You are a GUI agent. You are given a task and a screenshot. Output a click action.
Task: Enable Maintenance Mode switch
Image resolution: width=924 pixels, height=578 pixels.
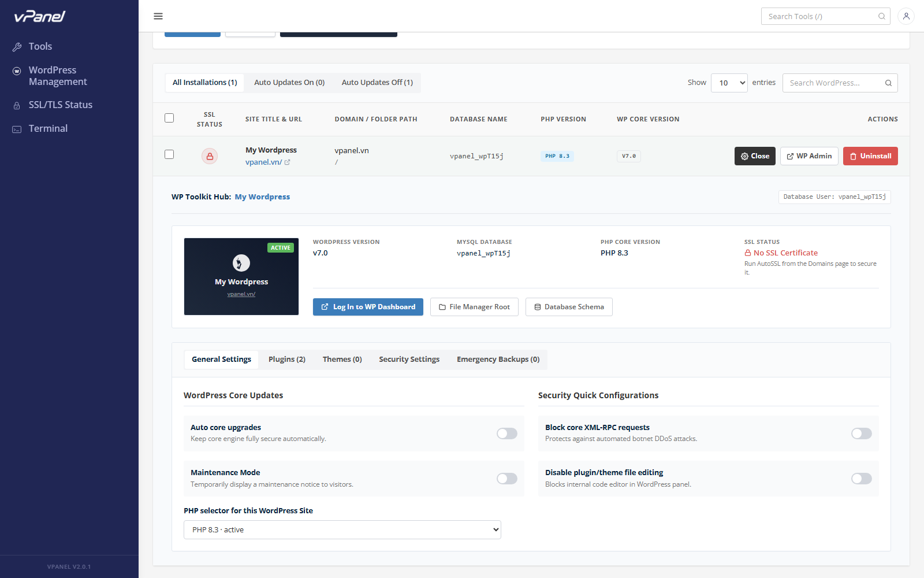pos(507,479)
